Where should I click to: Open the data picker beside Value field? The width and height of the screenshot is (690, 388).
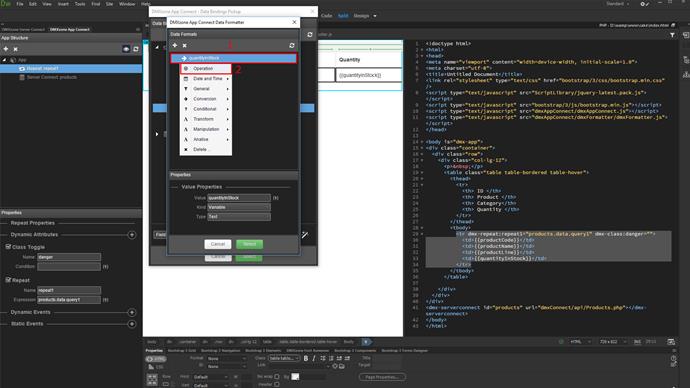pyautogui.click(x=276, y=198)
